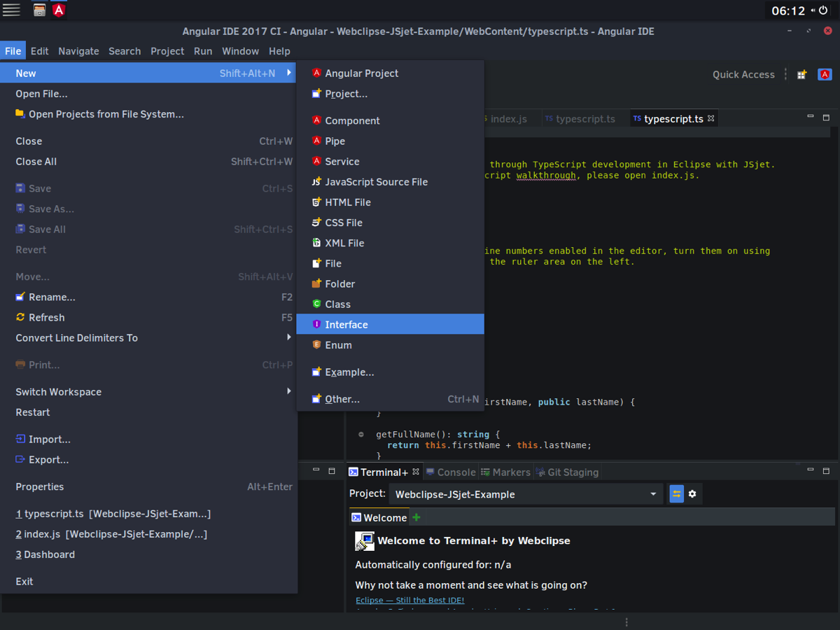Create a new Angular Pipe
Screen dimensions: 840x630
[x=390, y=141]
